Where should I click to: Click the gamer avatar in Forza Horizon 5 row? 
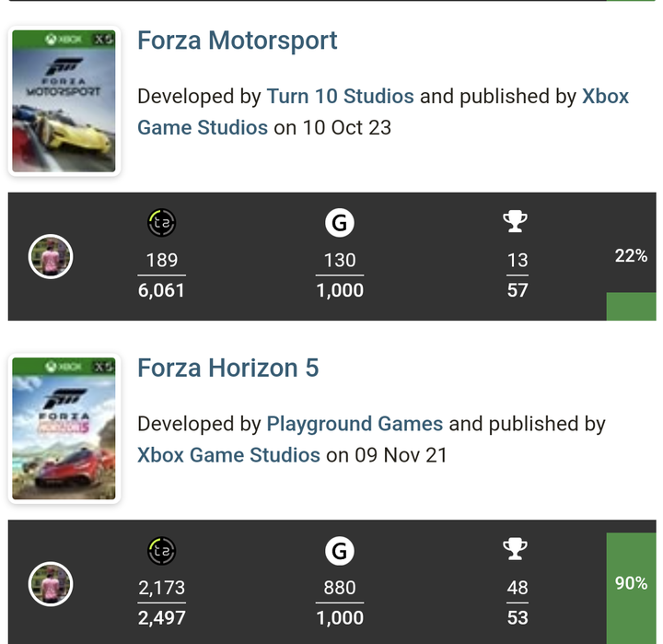point(51,584)
